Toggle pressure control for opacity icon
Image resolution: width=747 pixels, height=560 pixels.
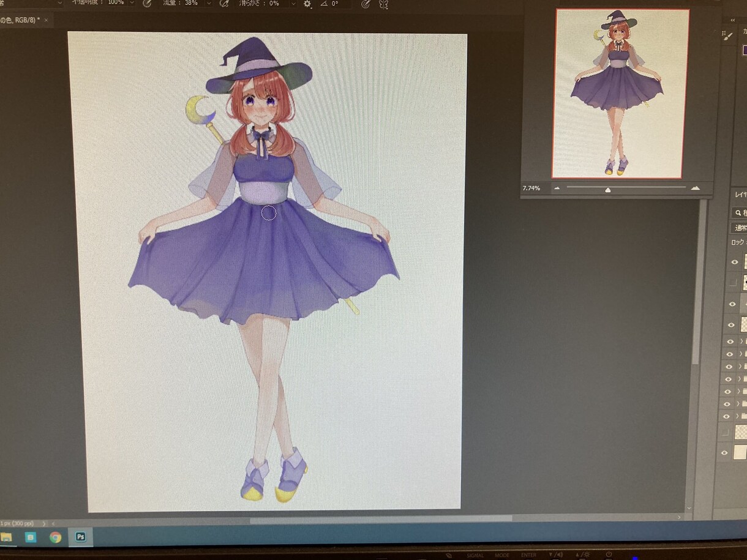tap(147, 4)
